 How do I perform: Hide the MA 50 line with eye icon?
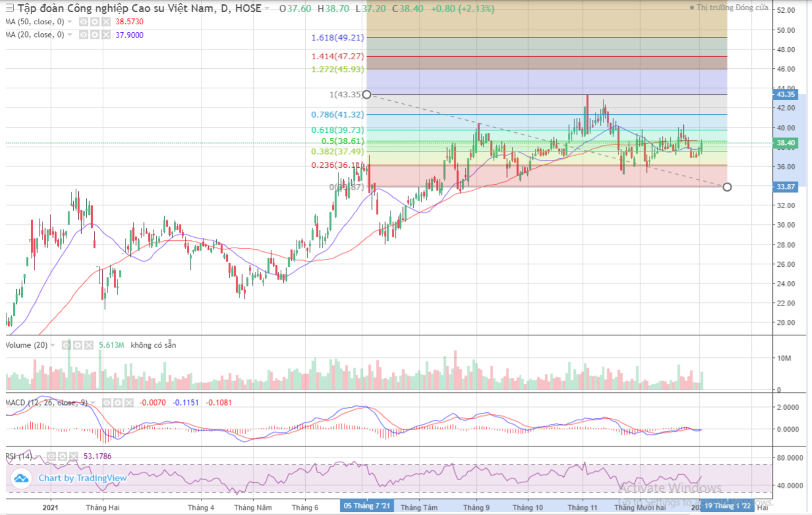(x=83, y=22)
